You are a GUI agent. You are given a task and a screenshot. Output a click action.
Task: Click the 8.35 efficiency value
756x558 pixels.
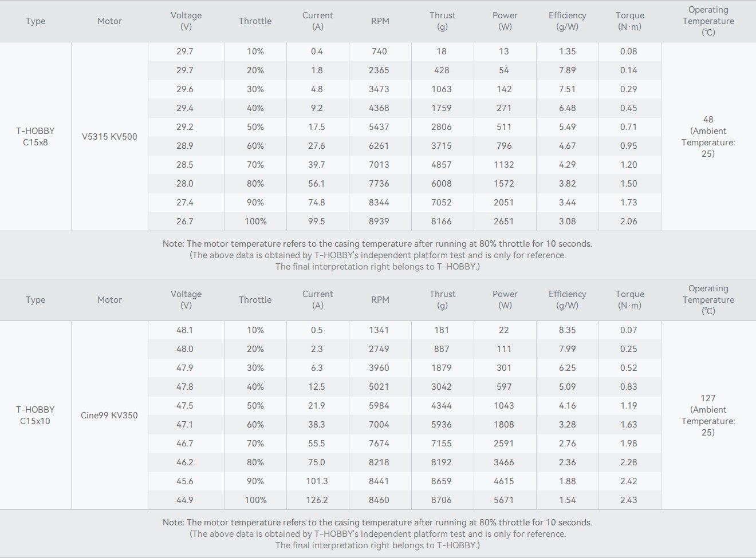(567, 330)
